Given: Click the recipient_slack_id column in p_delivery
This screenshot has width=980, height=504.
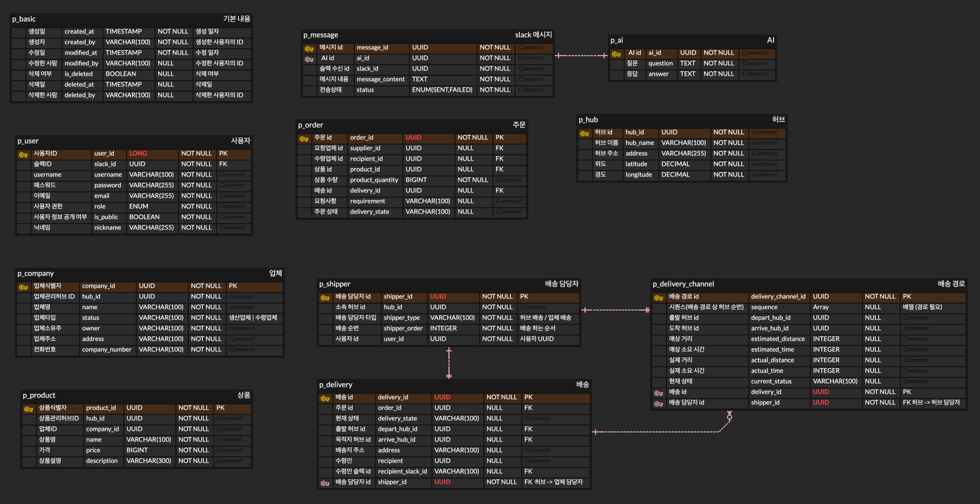Looking at the screenshot, I should pyautogui.click(x=402, y=472).
